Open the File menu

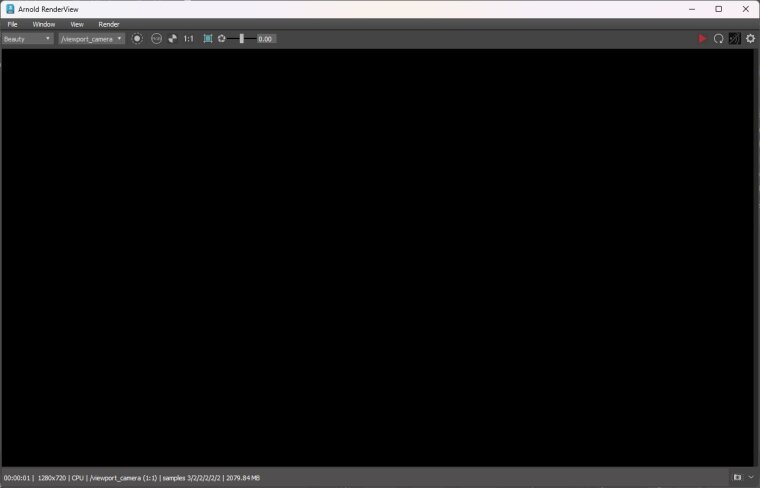pyautogui.click(x=12, y=24)
